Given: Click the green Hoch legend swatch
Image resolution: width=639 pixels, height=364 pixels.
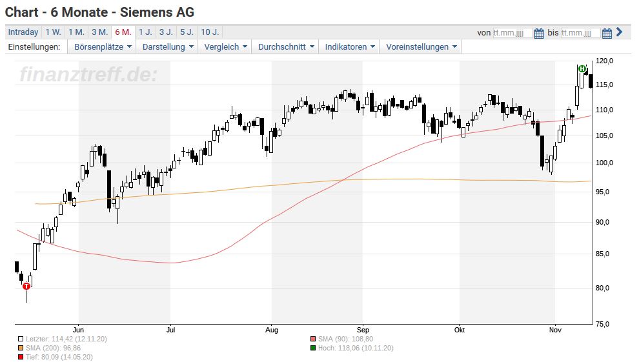Looking at the screenshot, I should click(x=313, y=348).
